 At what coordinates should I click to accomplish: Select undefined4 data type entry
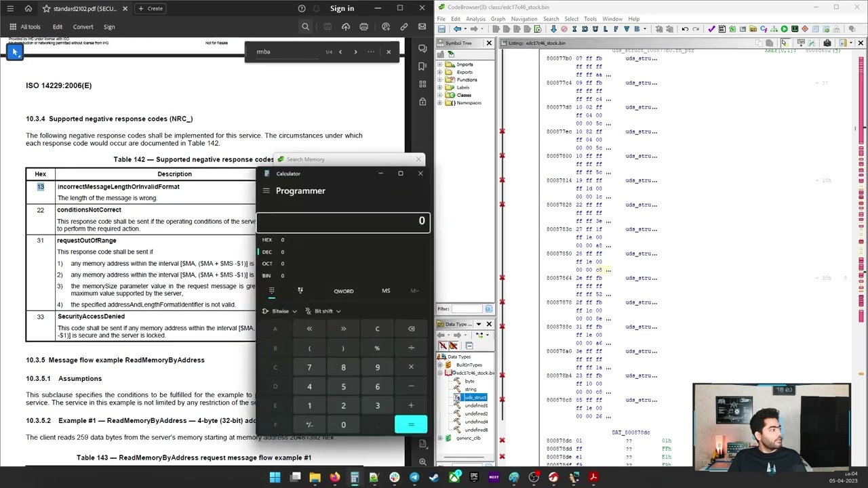pos(476,422)
